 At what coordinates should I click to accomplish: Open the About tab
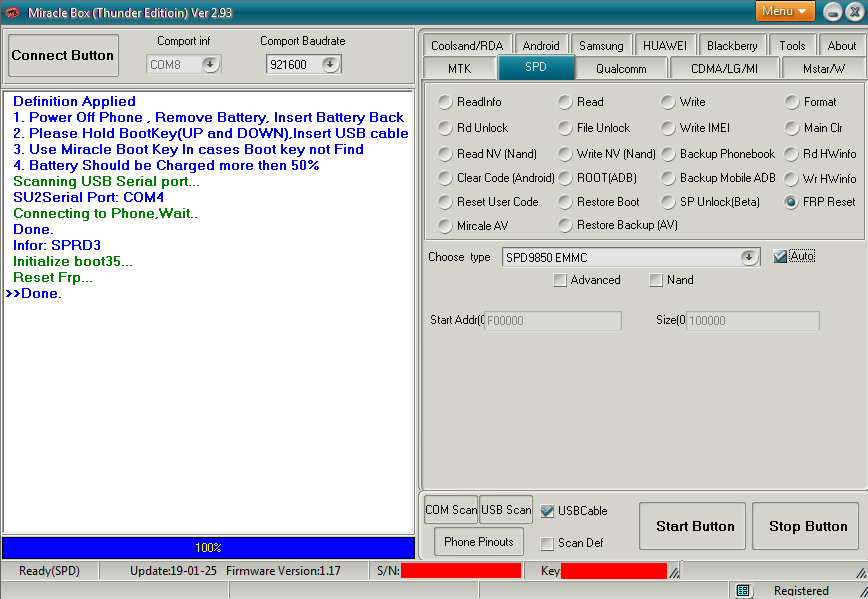point(841,45)
